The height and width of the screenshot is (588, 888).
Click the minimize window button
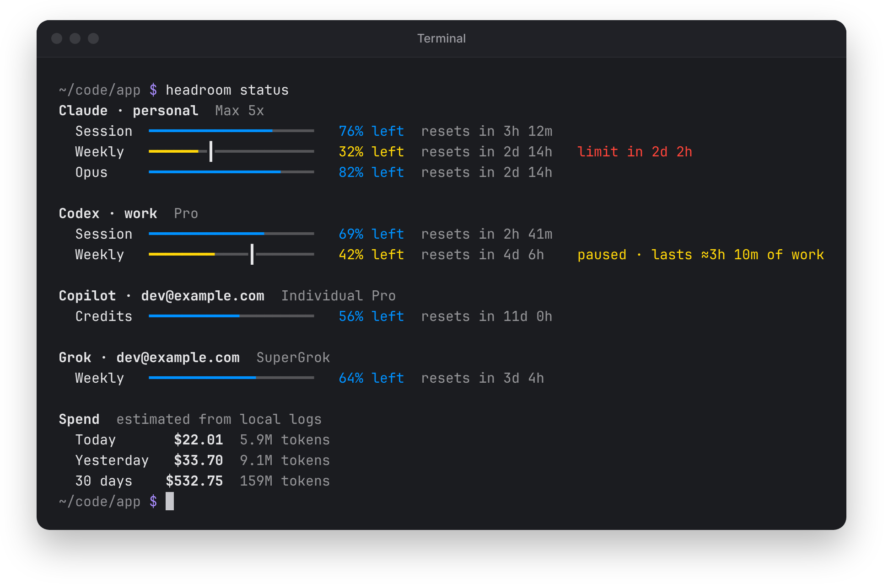click(x=75, y=38)
